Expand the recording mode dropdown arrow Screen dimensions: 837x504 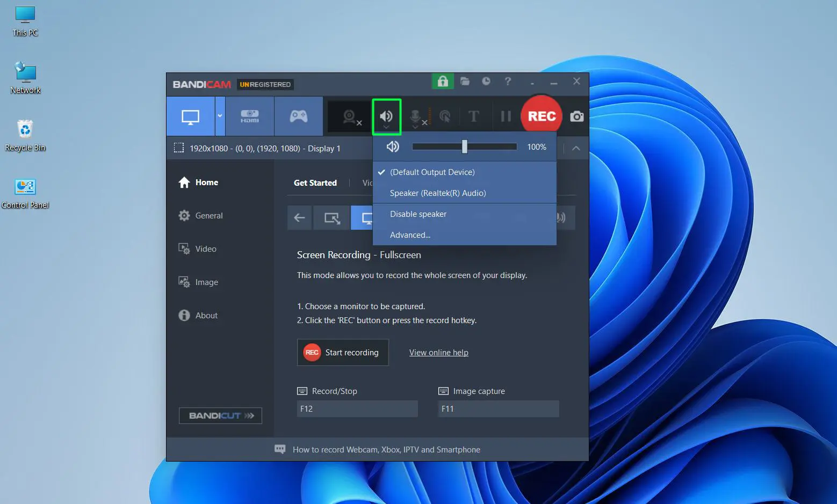[x=220, y=115]
